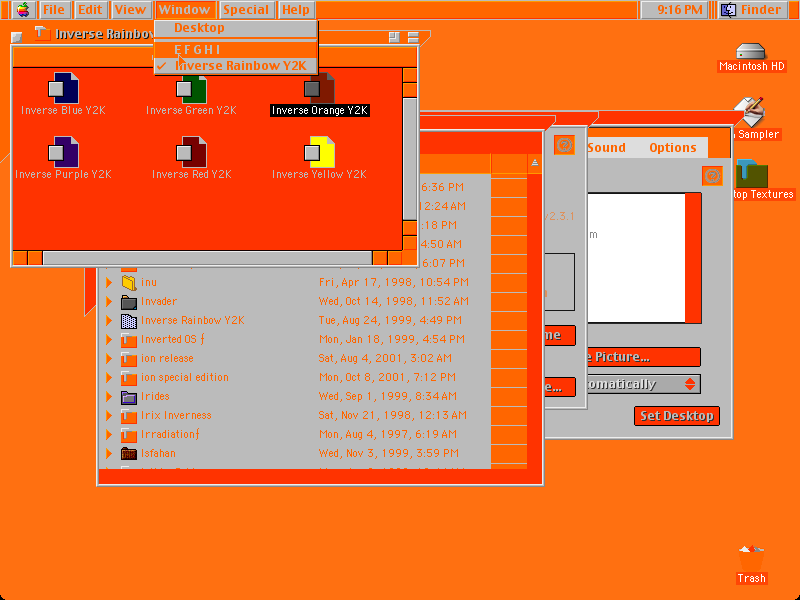The image size is (800, 600).
Task: Expand the Irradiationƒ triangle
Action: coord(109,435)
